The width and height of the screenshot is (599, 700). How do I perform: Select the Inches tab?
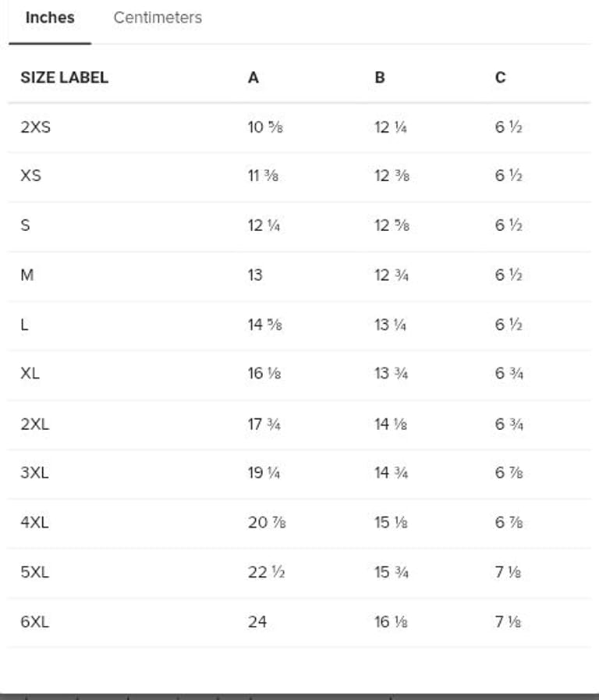click(50, 18)
